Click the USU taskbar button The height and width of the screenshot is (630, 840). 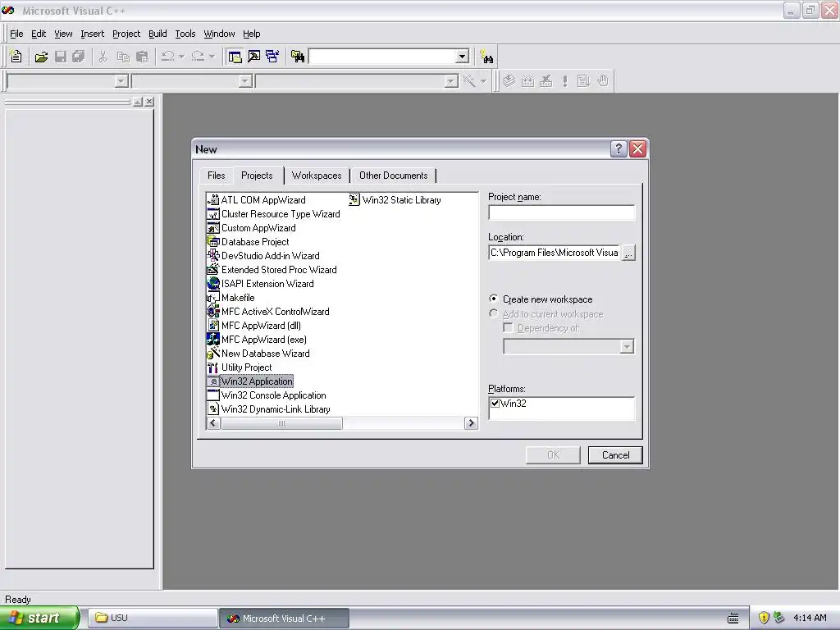click(153, 618)
